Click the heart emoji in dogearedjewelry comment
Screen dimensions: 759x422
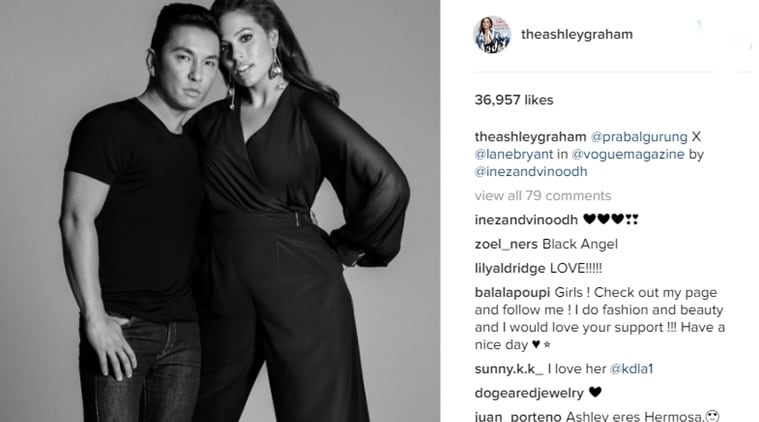pyautogui.click(x=595, y=392)
